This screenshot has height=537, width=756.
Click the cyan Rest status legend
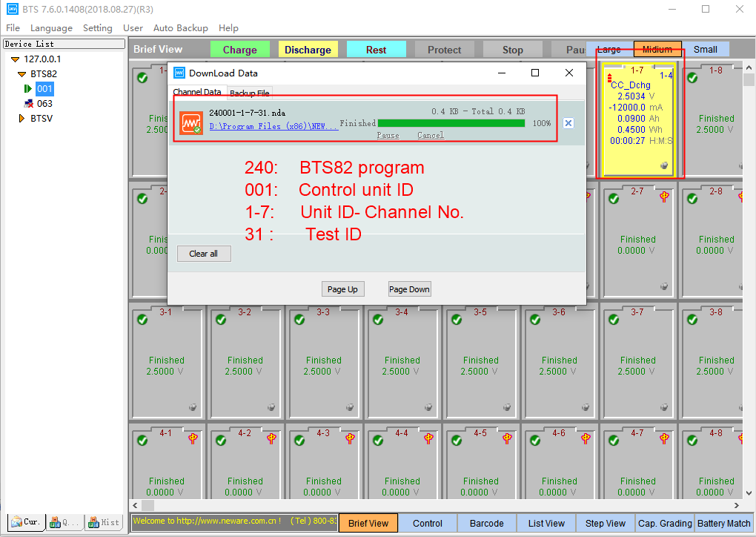point(376,50)
